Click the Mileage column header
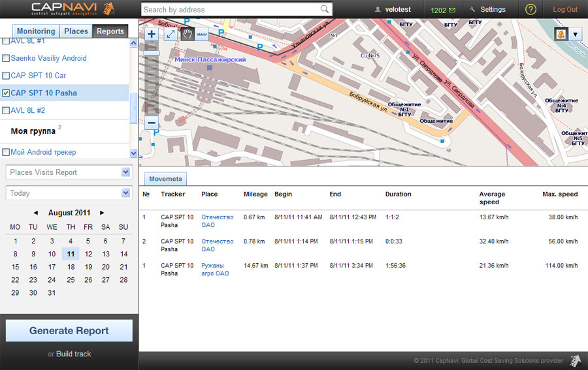 (255, 194)
